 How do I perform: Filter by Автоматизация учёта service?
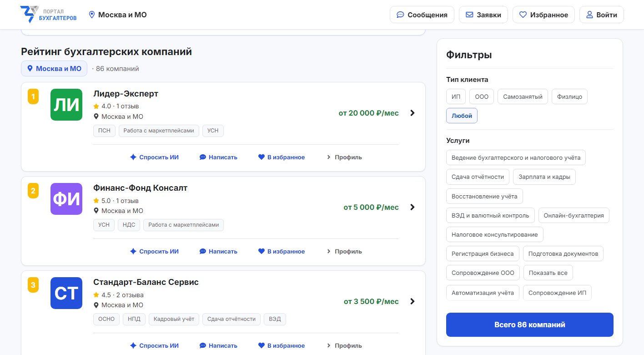pyautogui.click(x=483, y=293)
